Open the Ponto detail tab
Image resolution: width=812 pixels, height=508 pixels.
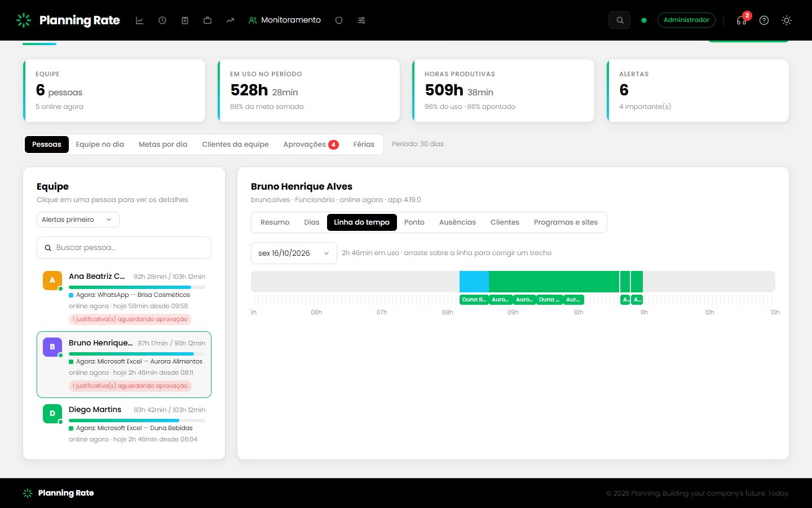414,222
